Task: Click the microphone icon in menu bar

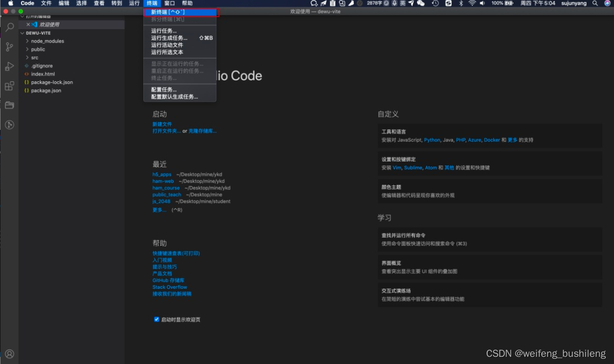Action: coord(395,3)
